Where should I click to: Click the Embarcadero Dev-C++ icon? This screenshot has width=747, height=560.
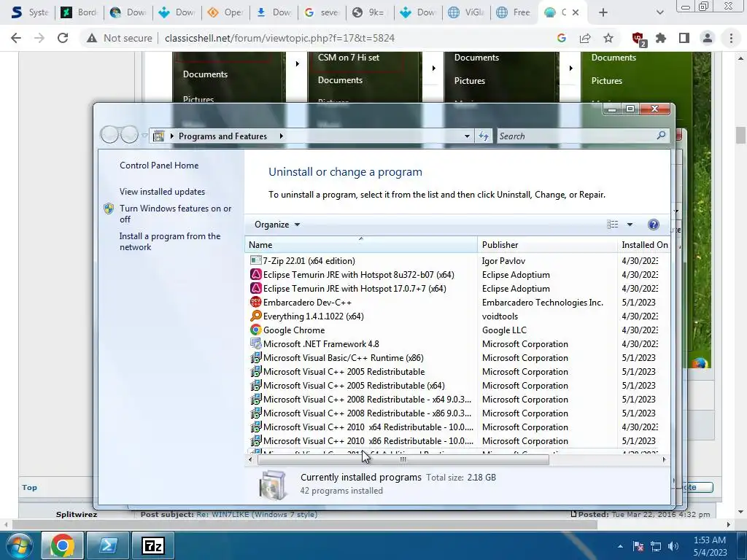pyautogui.click(x=256, y=302)
